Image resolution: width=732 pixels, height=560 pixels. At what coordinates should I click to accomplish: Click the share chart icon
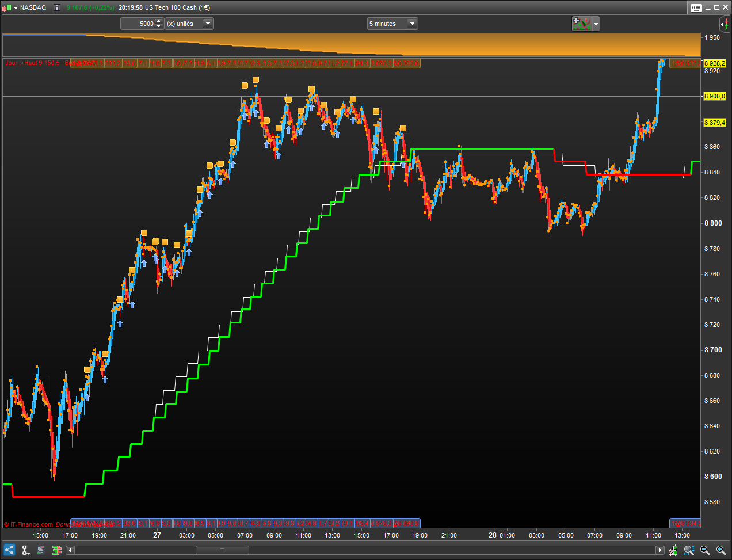click(x=9, y=550)
